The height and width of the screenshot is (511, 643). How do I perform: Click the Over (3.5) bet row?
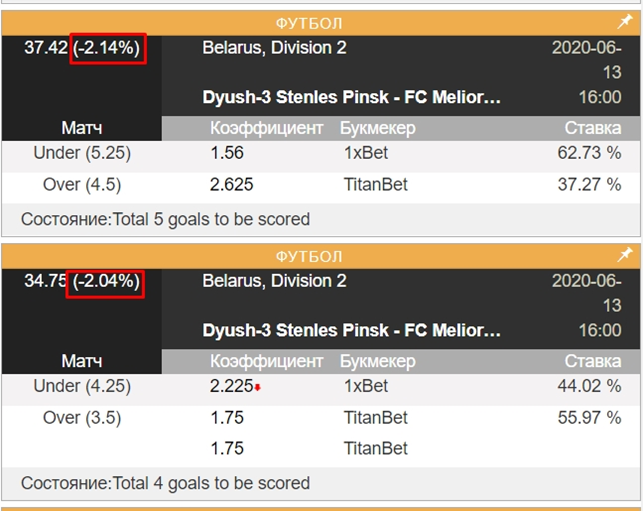pyautogui.click(x=82, y=418)
